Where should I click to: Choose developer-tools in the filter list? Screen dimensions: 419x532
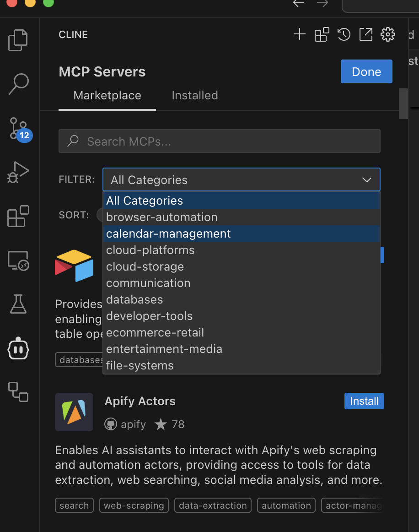[x=149, y=316]
